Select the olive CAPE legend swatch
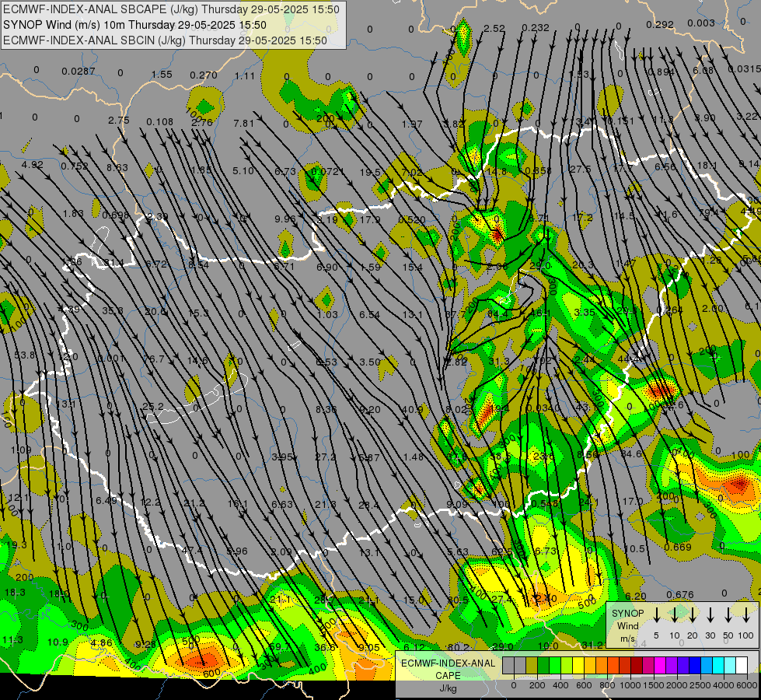Image resolution: width=761 pixels, height=700 pixels. (x=532, y=666)
